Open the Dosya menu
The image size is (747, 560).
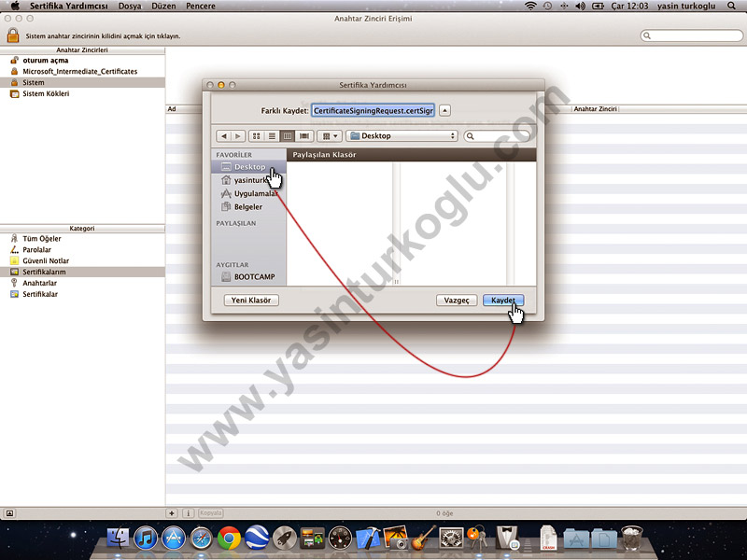tap(130, 6)
